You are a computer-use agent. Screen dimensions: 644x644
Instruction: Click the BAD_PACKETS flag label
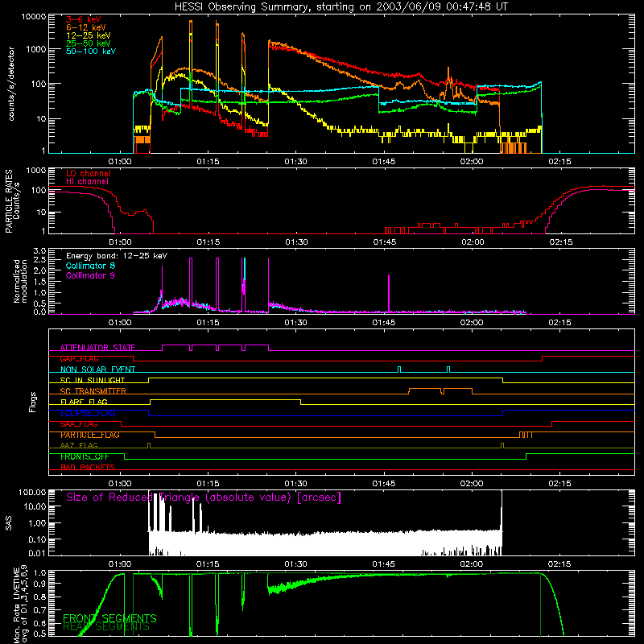coord(88,467)
